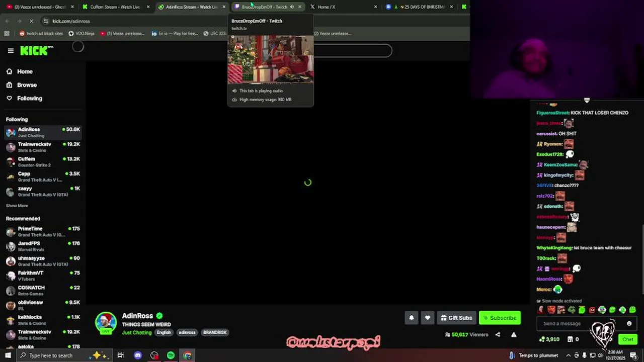Switch to 25 DAYS OF BHRISTMAS tab

(420, 7)
